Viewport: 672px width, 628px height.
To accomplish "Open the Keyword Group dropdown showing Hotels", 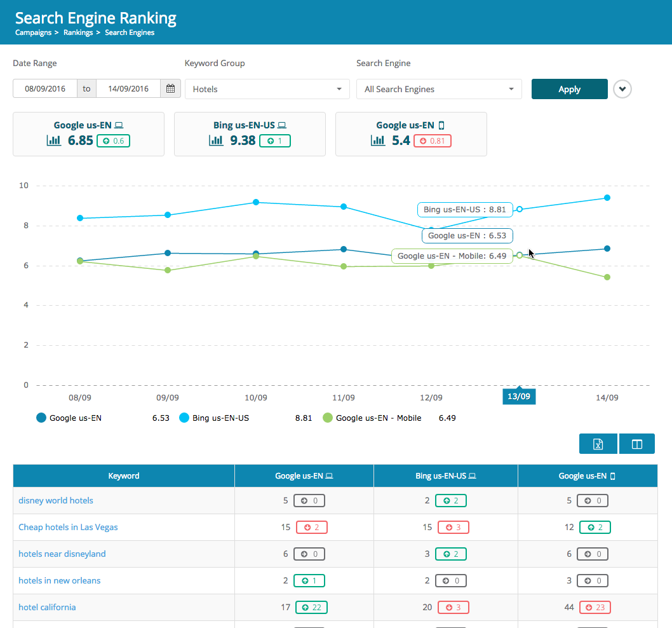I will click(267, 89).
